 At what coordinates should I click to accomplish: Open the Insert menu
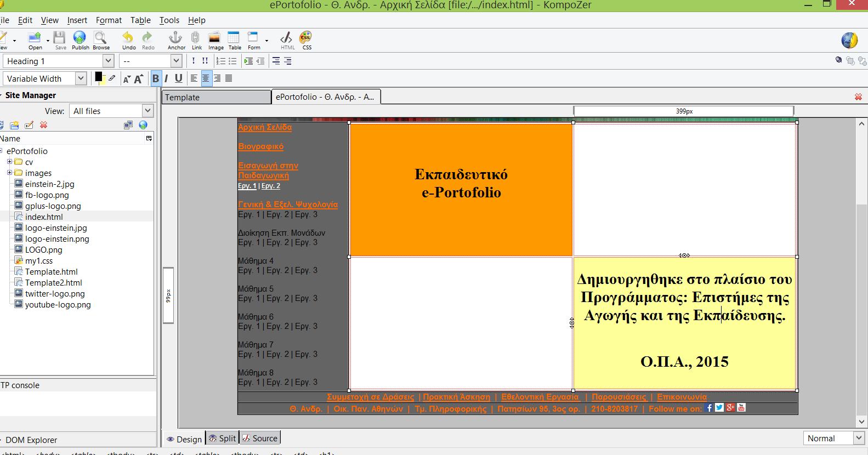coord(77,20)
